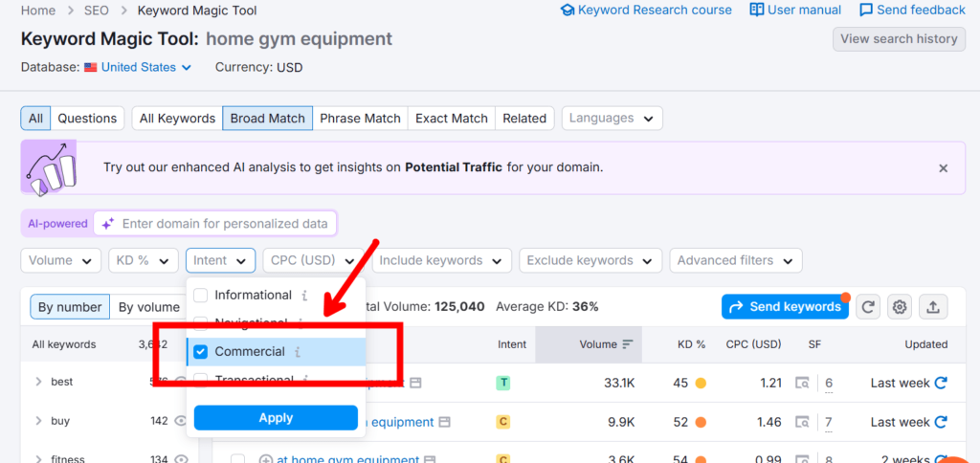
Task: Expand the buy keyword group
Action: tap(38, 421)
